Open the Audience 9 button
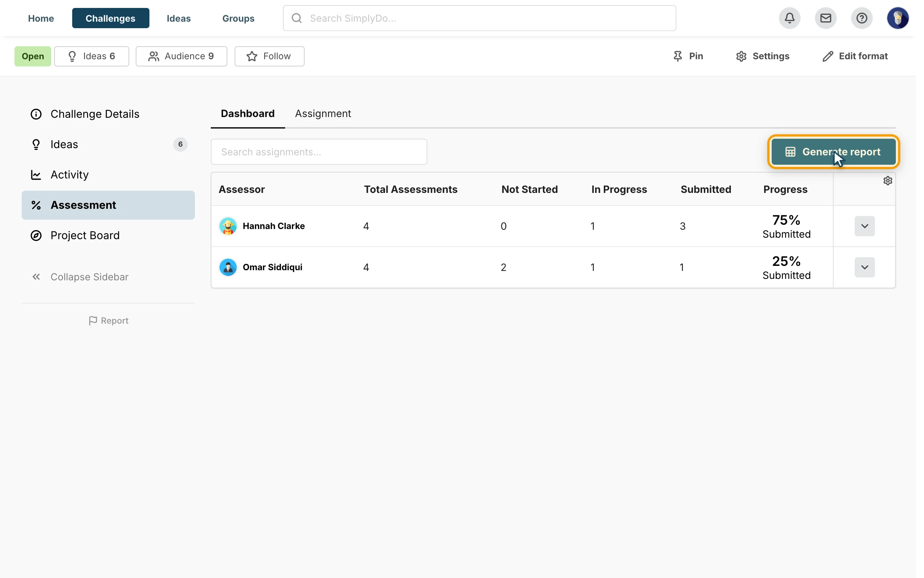Image resolution: width=924 pixels, height=578 pixels. point(181,56)
